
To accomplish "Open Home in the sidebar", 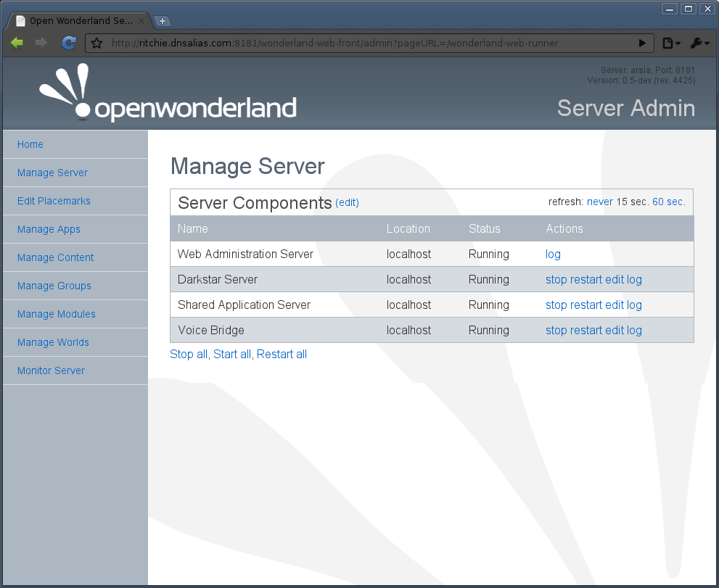I will click(30, 144).
